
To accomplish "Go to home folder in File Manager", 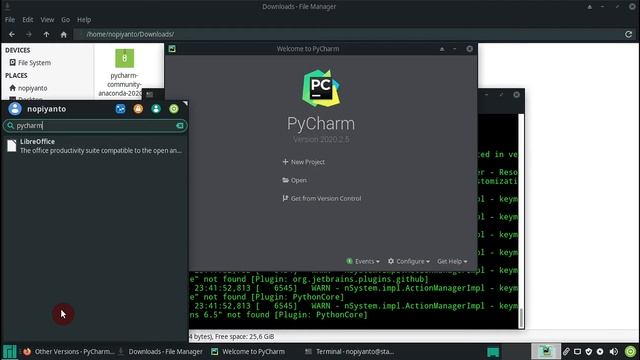I will [64, 35].
